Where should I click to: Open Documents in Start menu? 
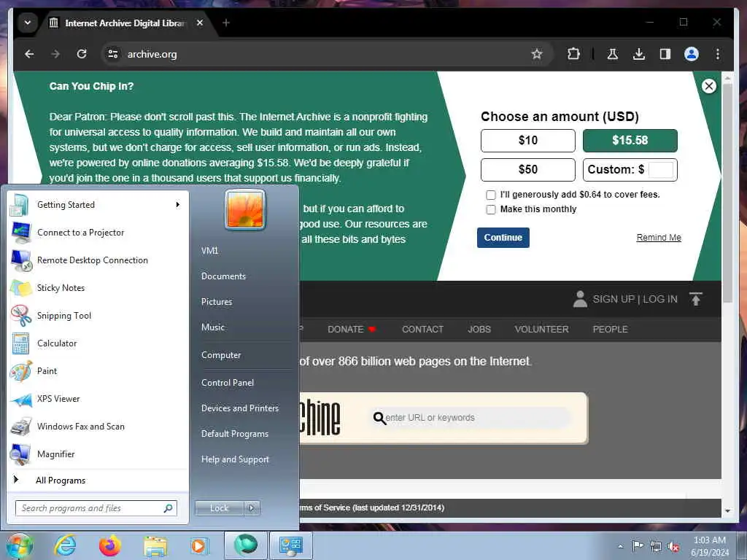[223, 276]
